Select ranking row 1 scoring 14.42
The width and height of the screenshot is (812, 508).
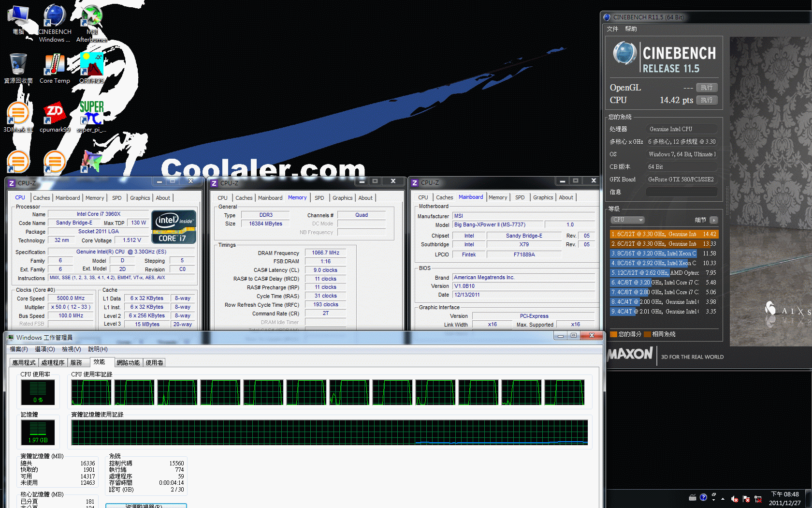click(x=664, y=234)
